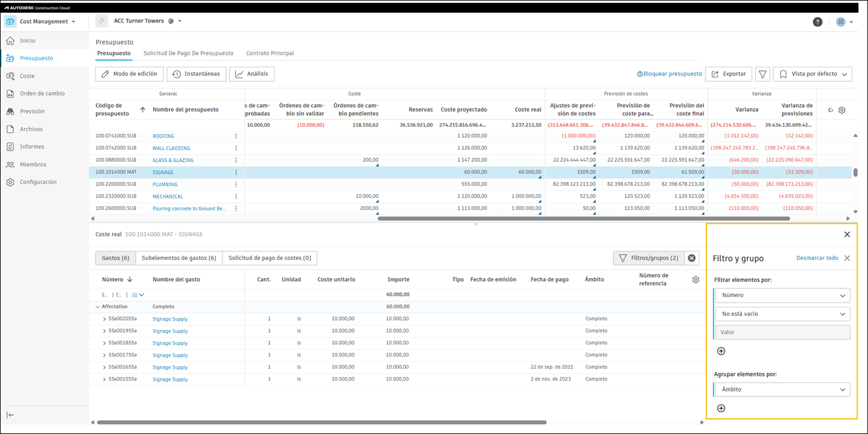Open Configuración in the sidebar
Image resolution: width=868 pixels, height=434 pixels.
point(38,182)
